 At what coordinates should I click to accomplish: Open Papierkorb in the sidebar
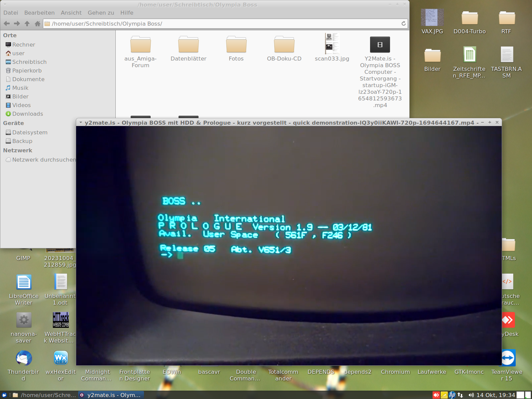[23, 70]
